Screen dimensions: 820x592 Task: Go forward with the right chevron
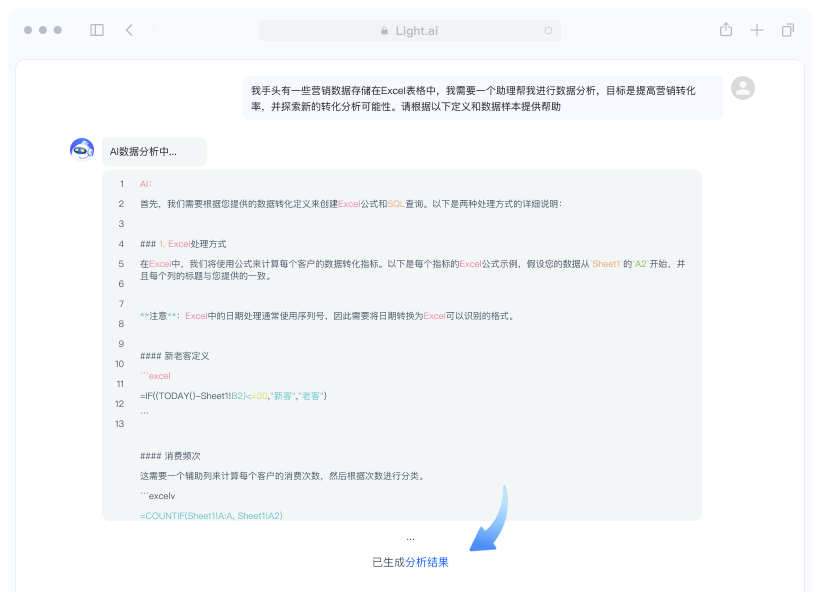[152, 30]
